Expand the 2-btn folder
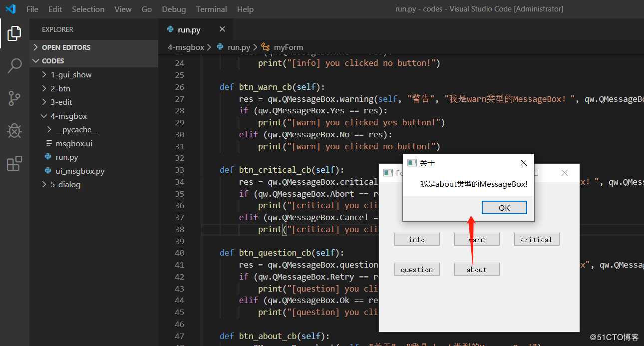 [94, 88]
